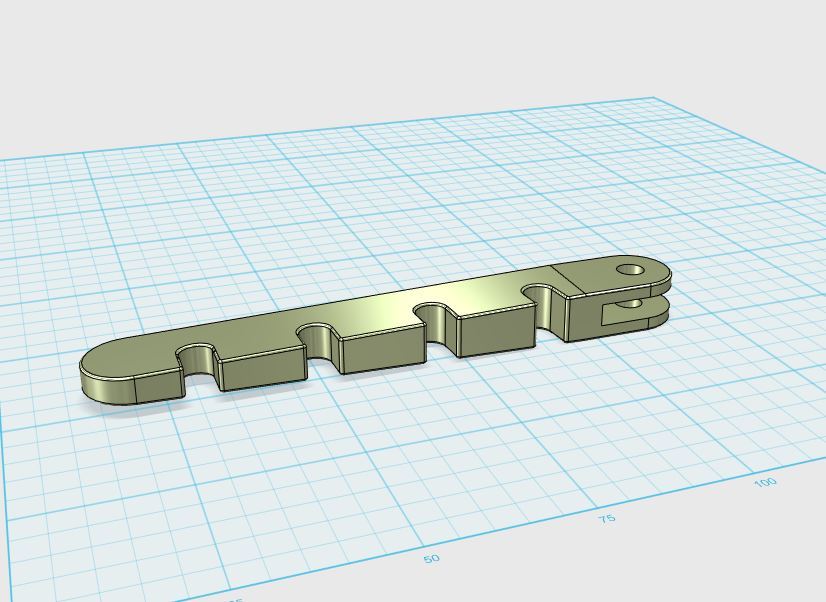Click the grid axis label 50
This screenshot has height=602, width=826.
(431, 558)
